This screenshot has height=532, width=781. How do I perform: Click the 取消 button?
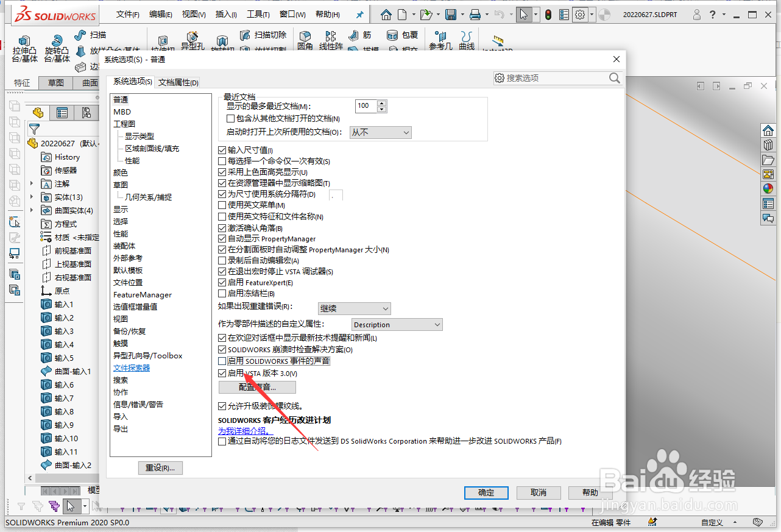click(539, 492)
